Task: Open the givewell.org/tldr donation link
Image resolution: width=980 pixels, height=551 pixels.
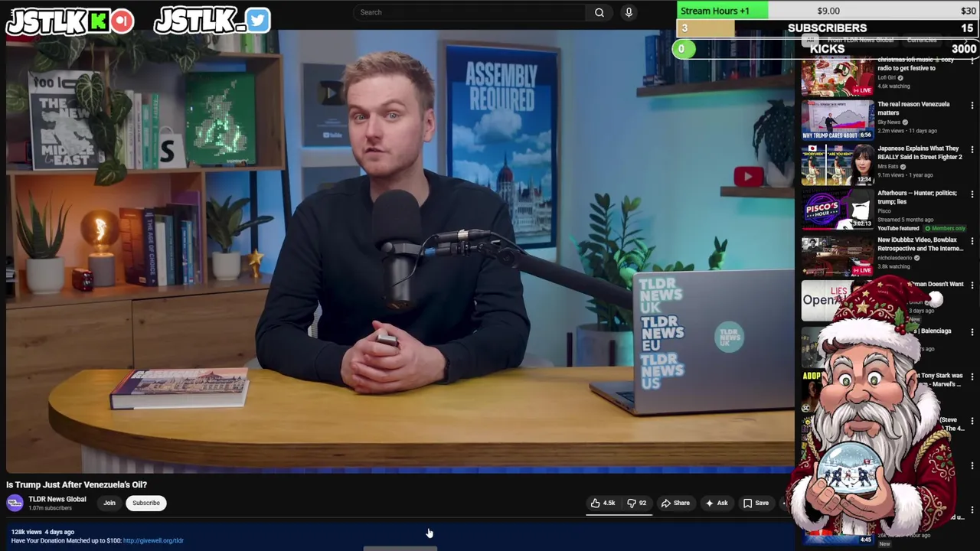Action: 153,540
